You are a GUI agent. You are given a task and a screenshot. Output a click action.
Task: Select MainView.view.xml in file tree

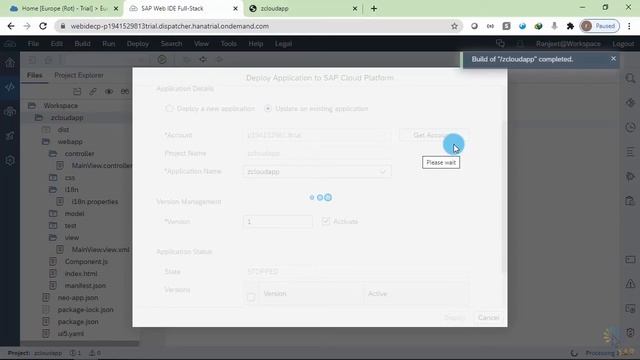tap(100, 249)
